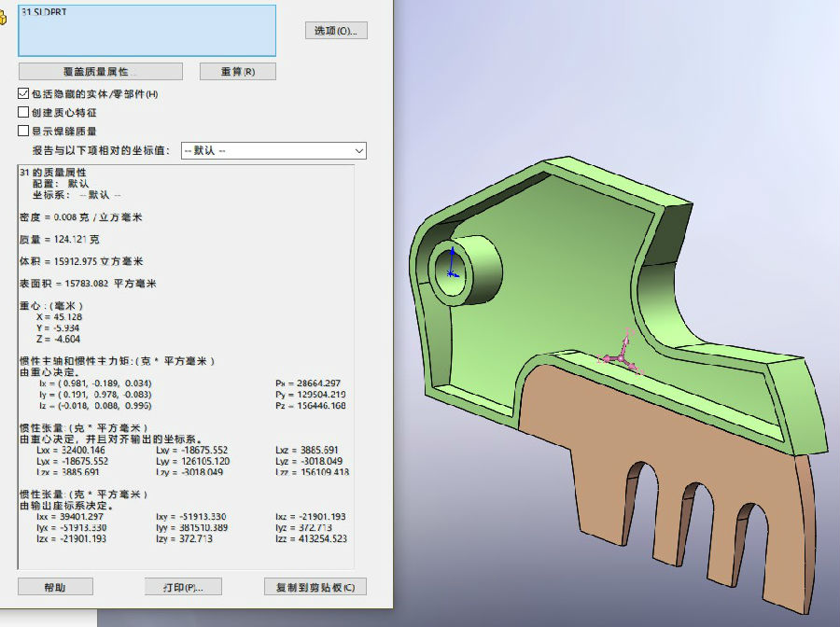The width and height of the screenshot is (840, 627).
Task: Click the 打印(P)... print button
Action: [x=184, y=587]
